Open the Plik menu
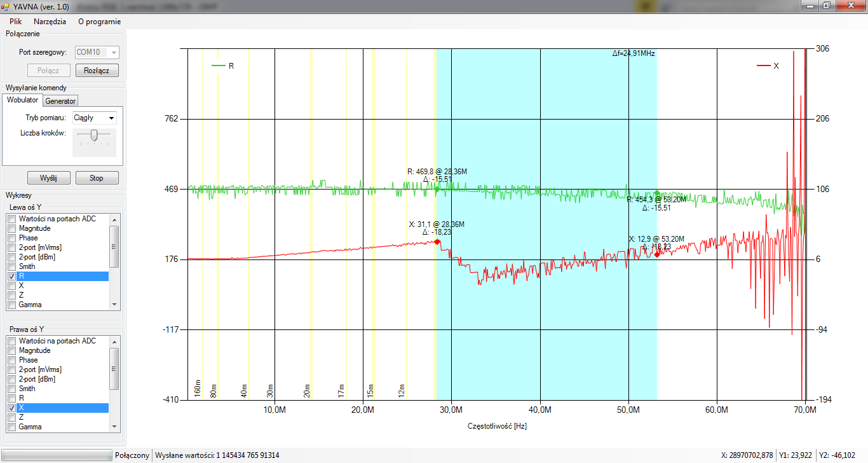The width and height of the screenshot is (868, 463). click(16, 21)
